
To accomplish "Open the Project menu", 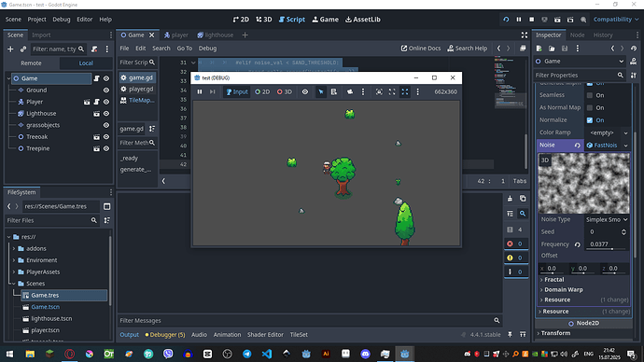I will coord(36,20).
